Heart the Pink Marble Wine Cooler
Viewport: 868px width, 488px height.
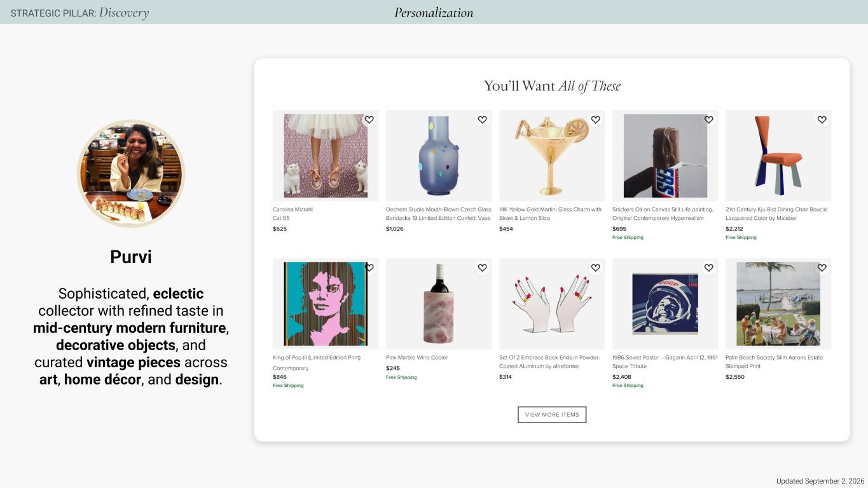click(482, 268)
